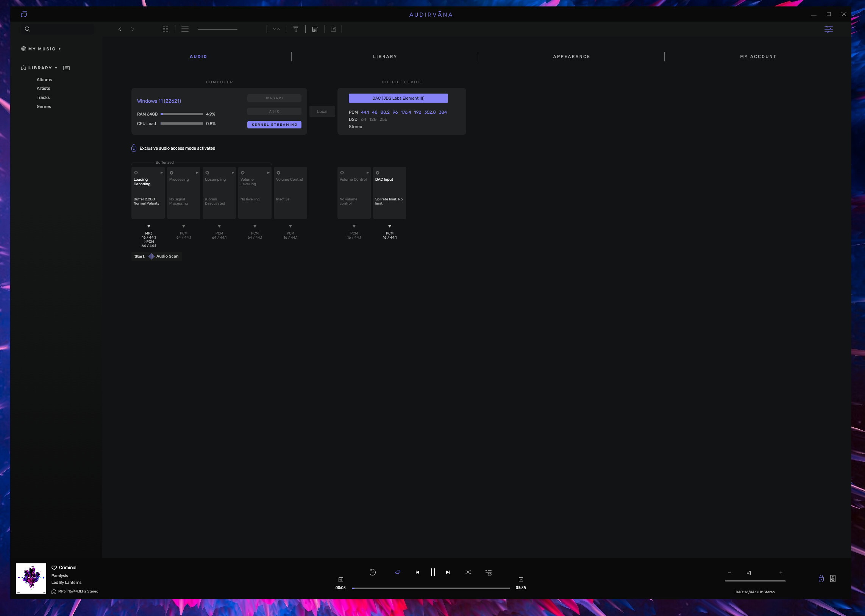Open Processing settings gear
Image resolution: width=865 pixels, height=616 pixels.
click(x=172, y=173)
